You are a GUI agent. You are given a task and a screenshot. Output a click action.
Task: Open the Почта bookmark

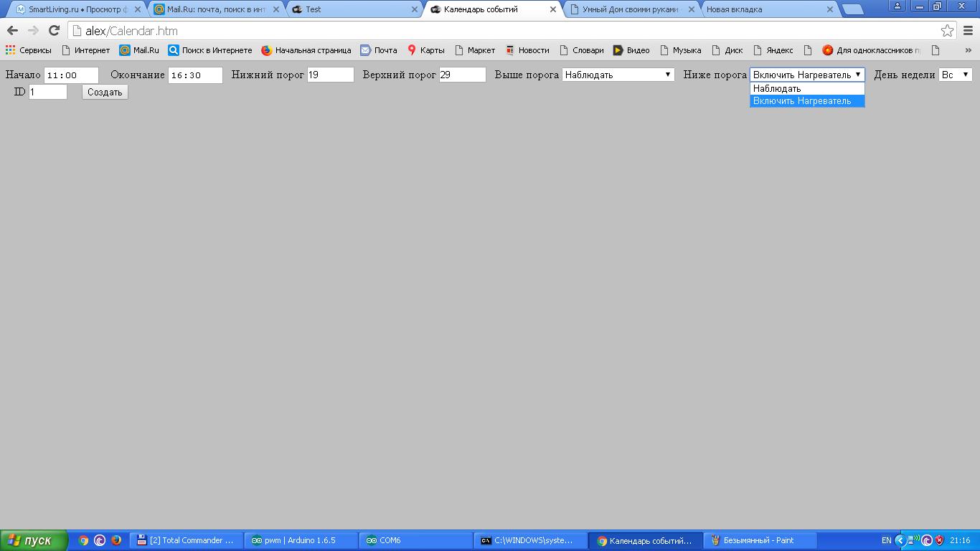379,50
